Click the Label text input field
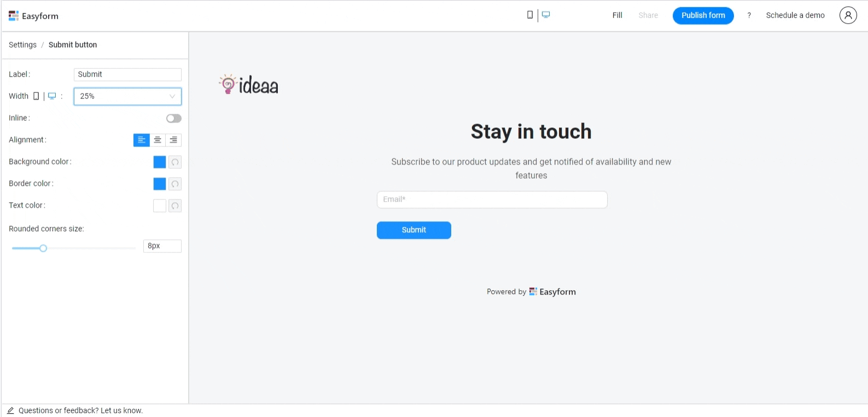The width and height of the screenshot is (868, 417). [x=127, y=74]
